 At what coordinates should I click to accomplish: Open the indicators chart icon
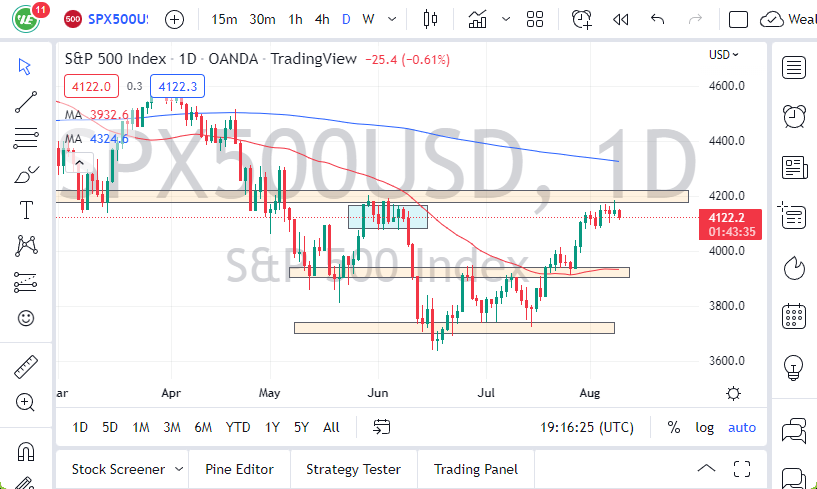pyautogui.click(x=478, y=19)
